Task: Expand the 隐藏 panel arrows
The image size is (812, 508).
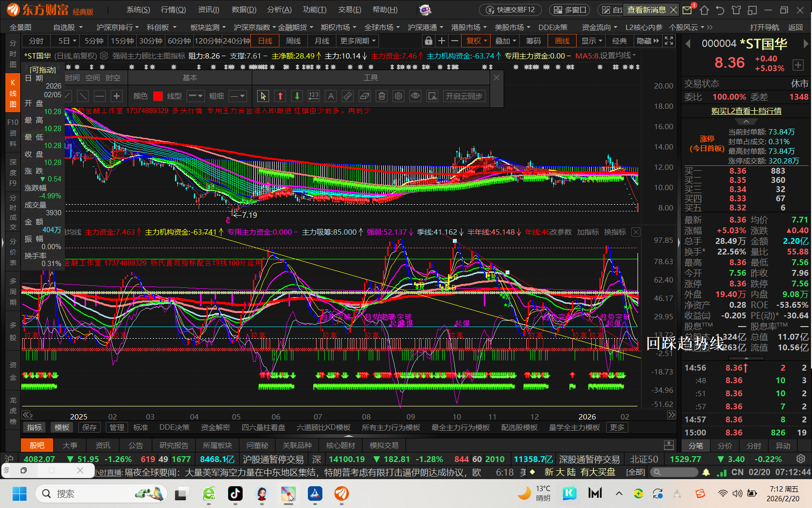Action: pyautogui.click(x=648, y=41)
